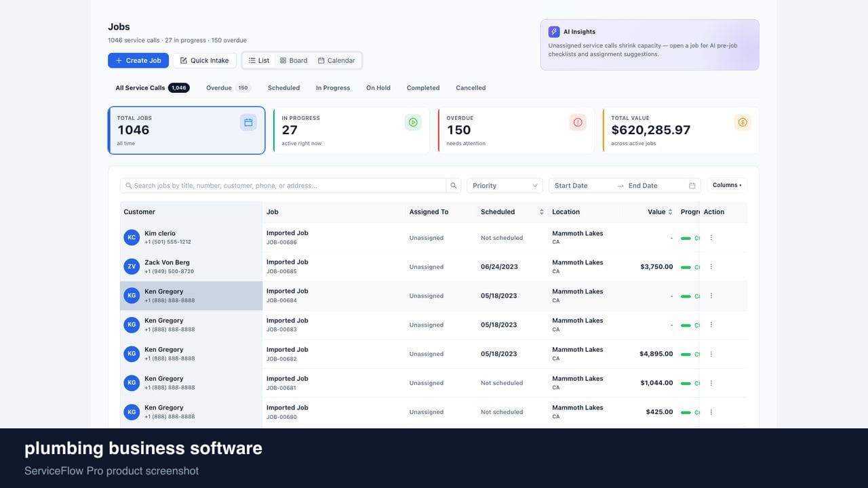Image resolution: width=868 pixels, height=488 pixels.
Task: Click the Quick Intake button
Action: pyautogui.click(x=205, y=60)
